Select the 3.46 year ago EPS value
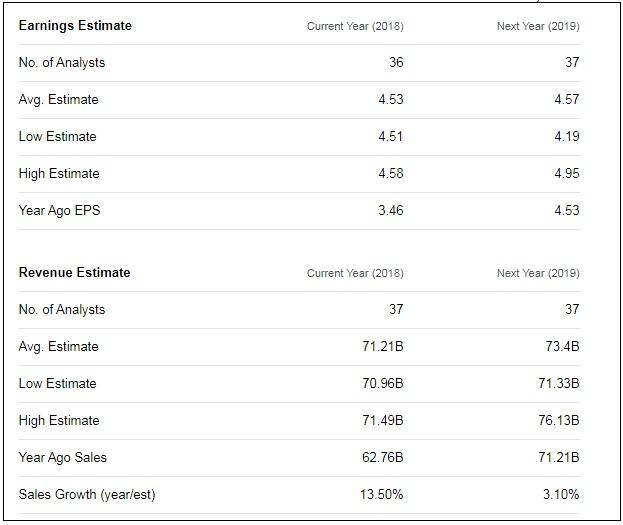Image resolution: width=623 pixels, height=525 pixels. (x=390, y=210)
